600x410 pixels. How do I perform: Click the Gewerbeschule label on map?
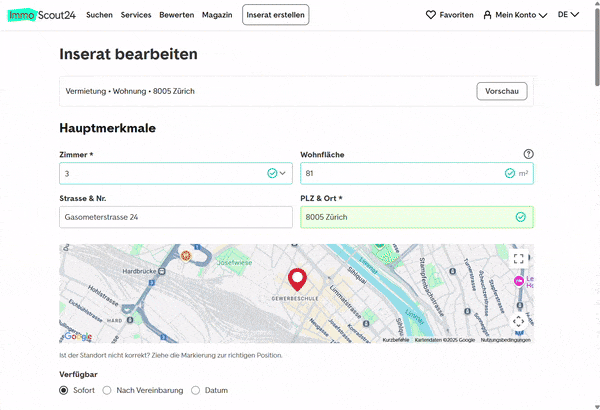click(295, 298)
